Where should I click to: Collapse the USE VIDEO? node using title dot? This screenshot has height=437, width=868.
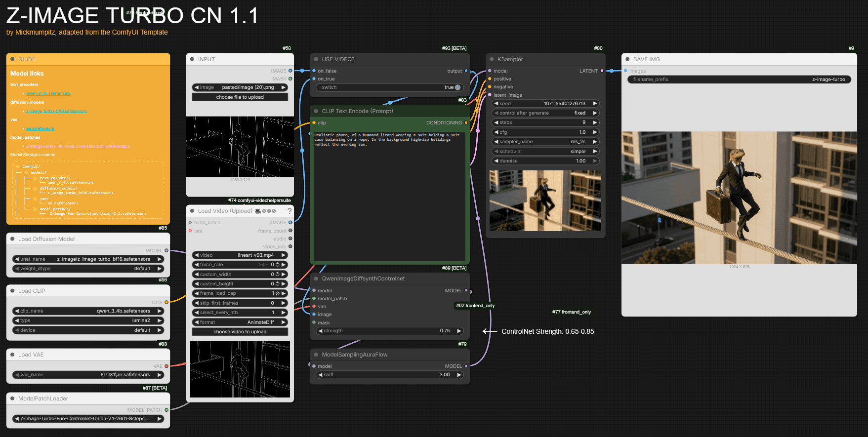pyautogui.click(x=316, y=59)
